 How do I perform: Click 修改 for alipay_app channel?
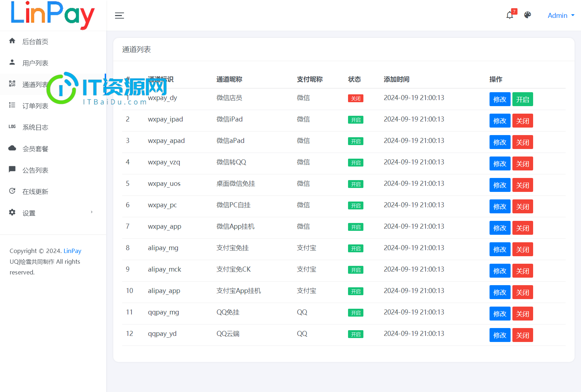click(500, 292)
